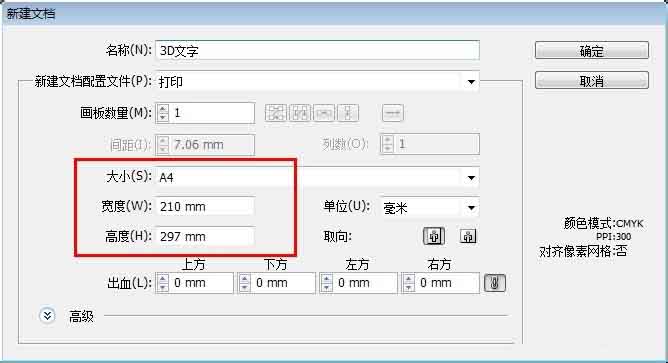Adjust 左方 bleed stepper arrows
The height and width of the screenshot is (363, 668).
click(x=326, y=283)
